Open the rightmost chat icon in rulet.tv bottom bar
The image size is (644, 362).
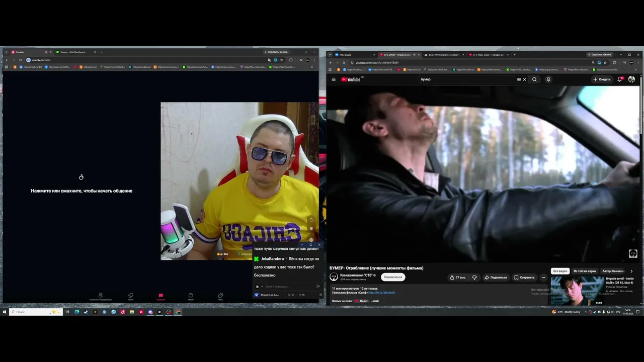pyautogui.click(x=220, y=297)
